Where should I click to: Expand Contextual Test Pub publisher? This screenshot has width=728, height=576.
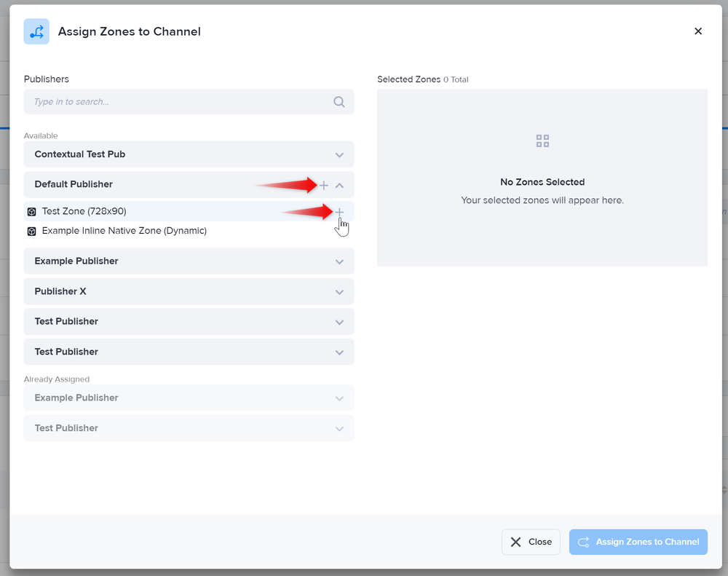point(339,154)
